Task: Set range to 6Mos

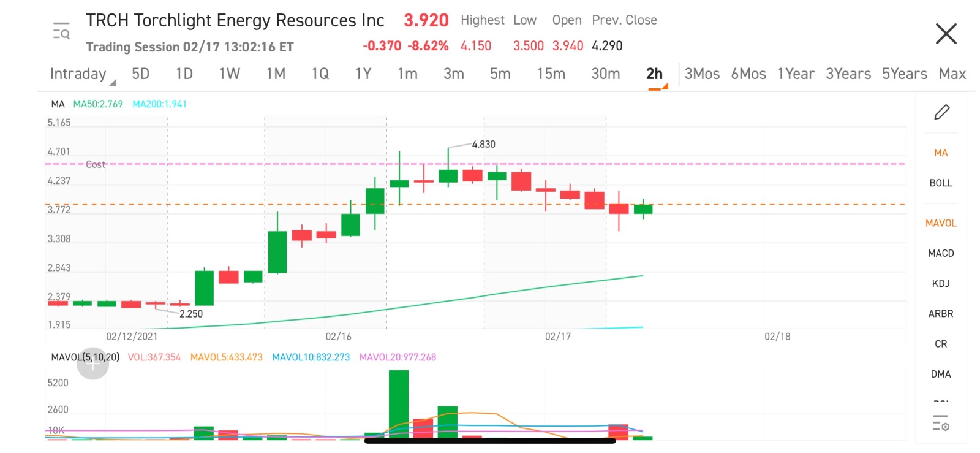Action: [748, 74]
